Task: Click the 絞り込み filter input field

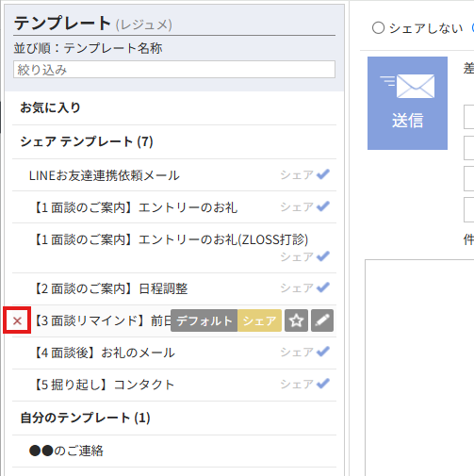Action: (174, 70)
